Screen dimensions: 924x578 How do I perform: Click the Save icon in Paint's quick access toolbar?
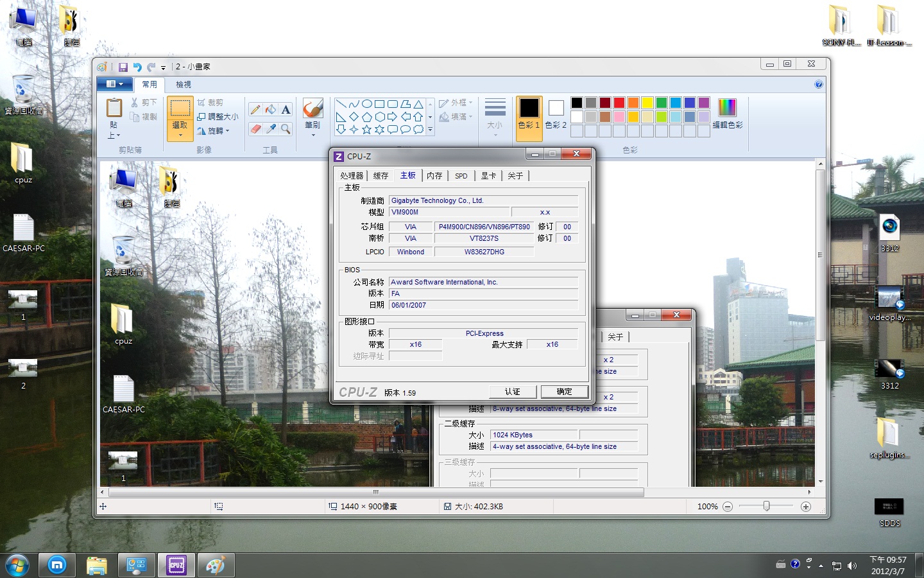(x=123, y=67)
